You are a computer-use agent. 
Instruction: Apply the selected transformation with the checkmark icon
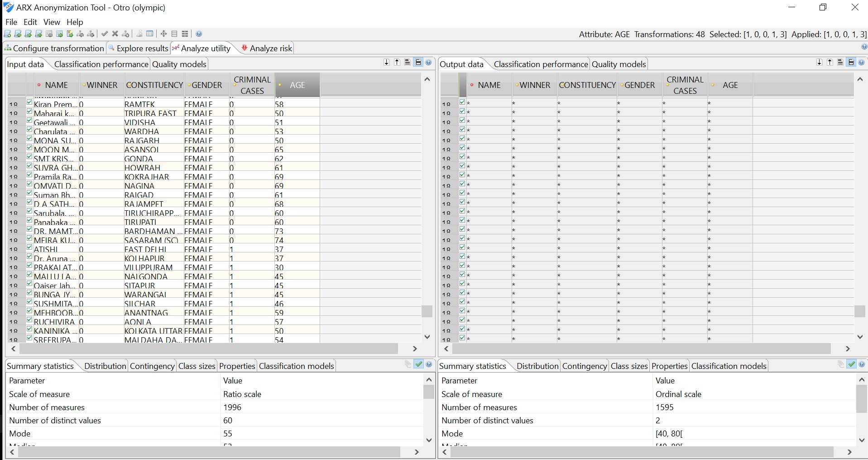coord(105,34)
